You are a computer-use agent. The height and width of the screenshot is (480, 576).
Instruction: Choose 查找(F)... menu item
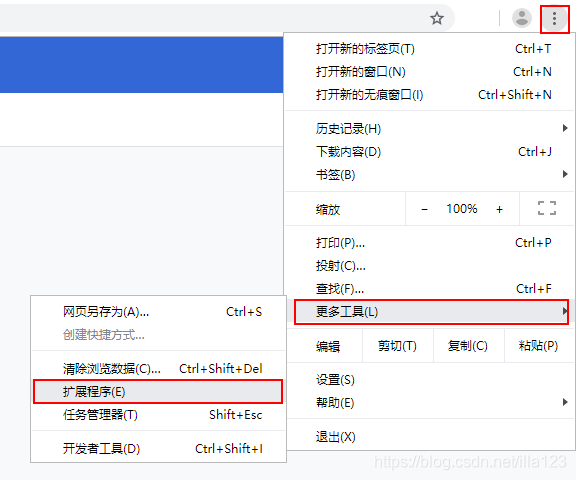coord(430,289)
